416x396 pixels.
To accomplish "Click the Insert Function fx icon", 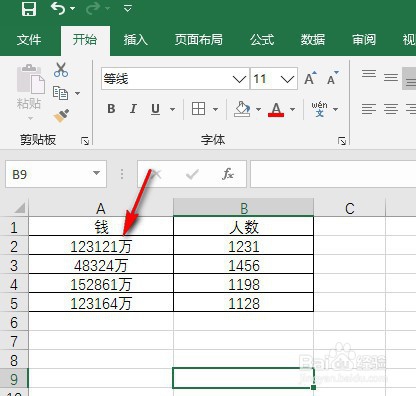I will coord(228,174).
